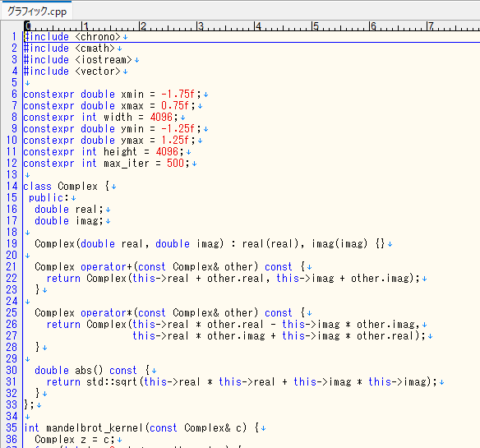The width and height of the screenshot is (480, 448).
Task: Click the abs() method name
Action: [x=89, y=370]
